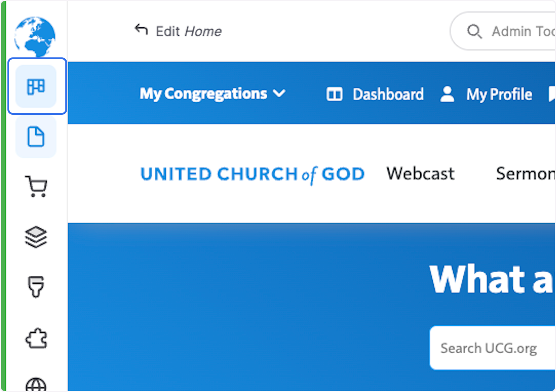Open the page/document icon in sidebar
556x392 pixels.
click(x=36, y=137)
